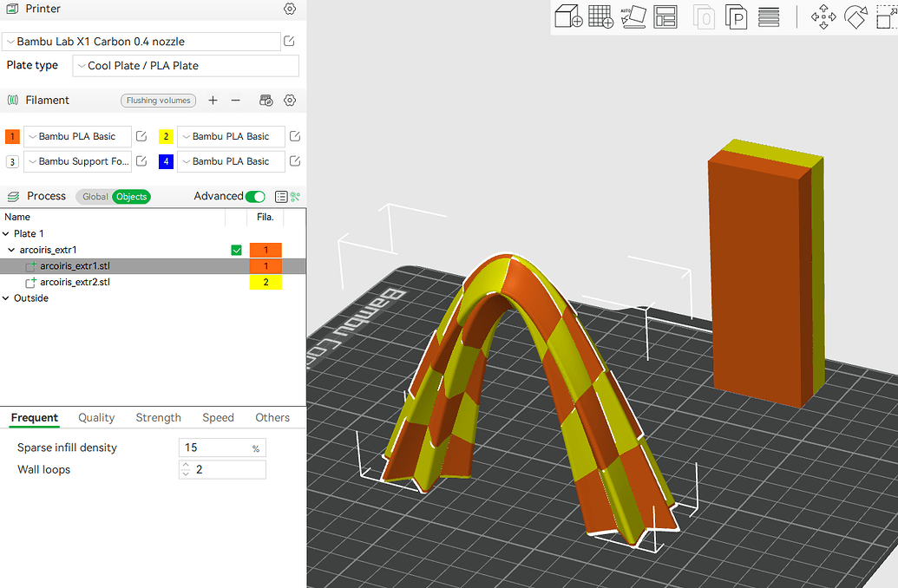Click orange filament 1 color swatch
This screenshot has width=898, height=588.
tap(12, 136)
